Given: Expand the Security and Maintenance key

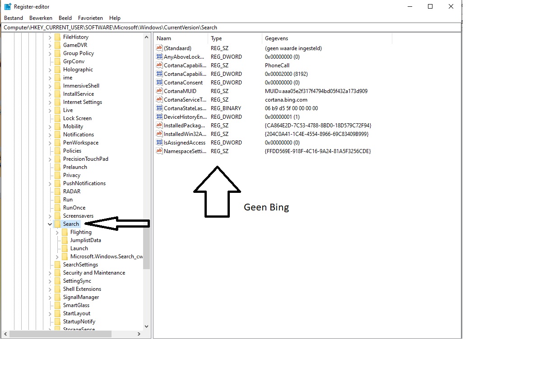Looking at the screenshot, I should (50, 273).
